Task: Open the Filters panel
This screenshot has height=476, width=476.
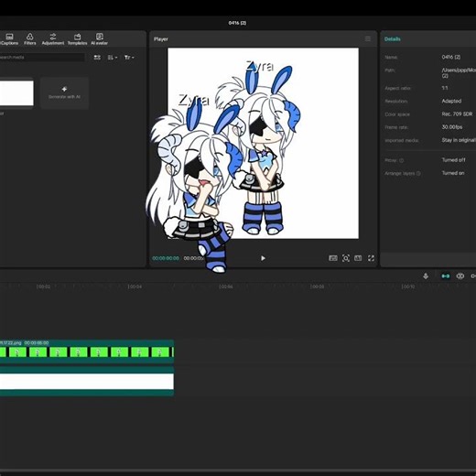Action: point(30,39)
